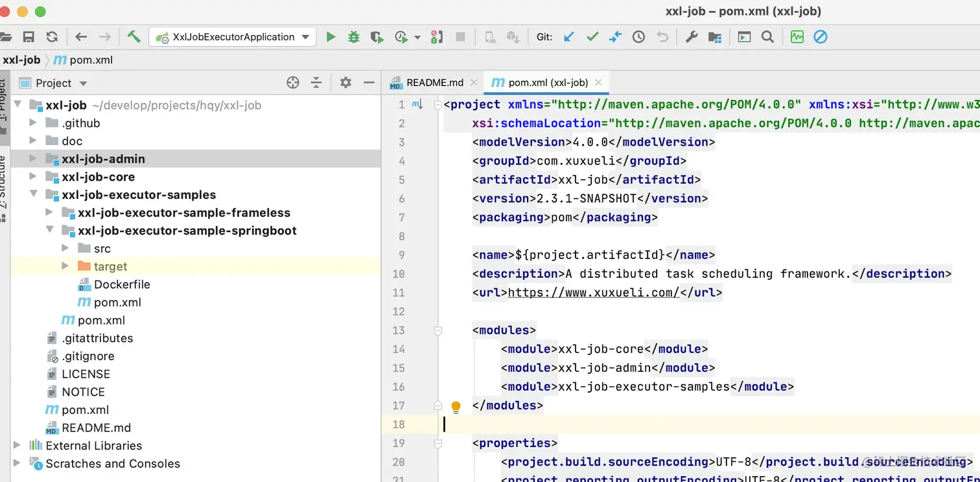Click Git compare/merge blue arrows icon
The image size is (980, 482).
(615, 37)
